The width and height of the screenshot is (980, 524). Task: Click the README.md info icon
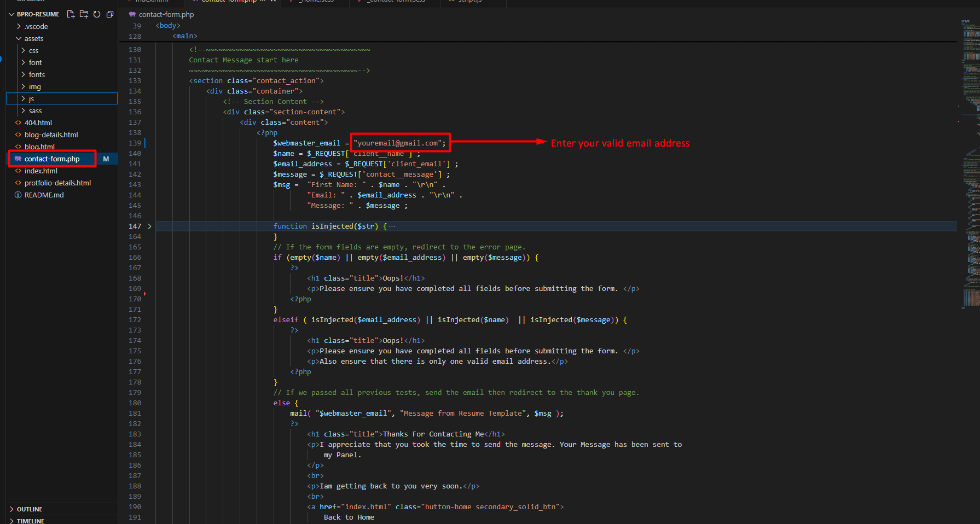pos(18,195)
